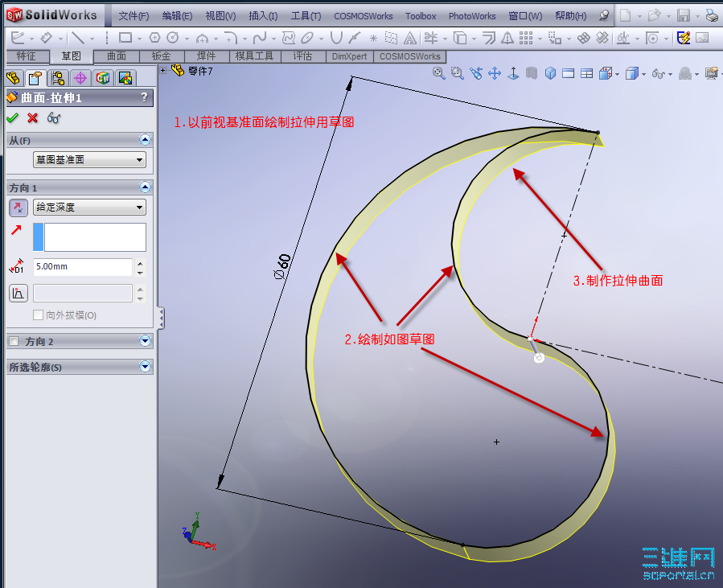Image resolution: width=723 pixels, height=588 pixels.
Task: Select the Ellipse sketch tool
Action: coord(307,38)
